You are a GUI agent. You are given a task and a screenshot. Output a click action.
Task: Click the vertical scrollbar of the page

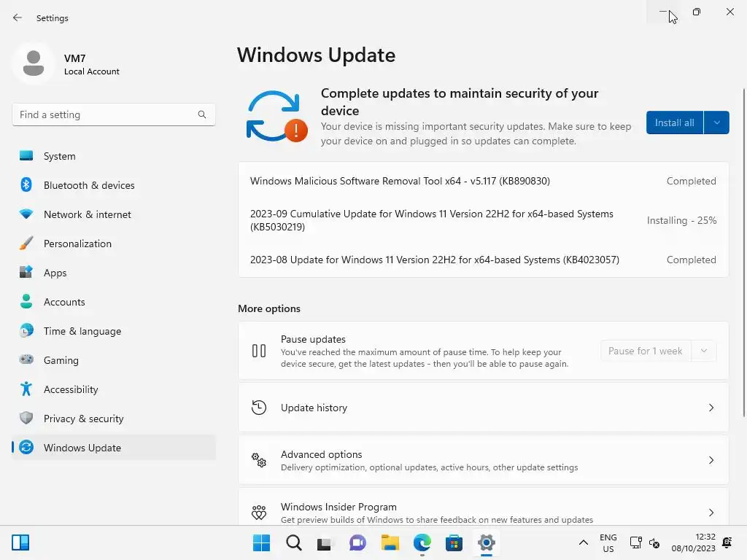[743, 252]
